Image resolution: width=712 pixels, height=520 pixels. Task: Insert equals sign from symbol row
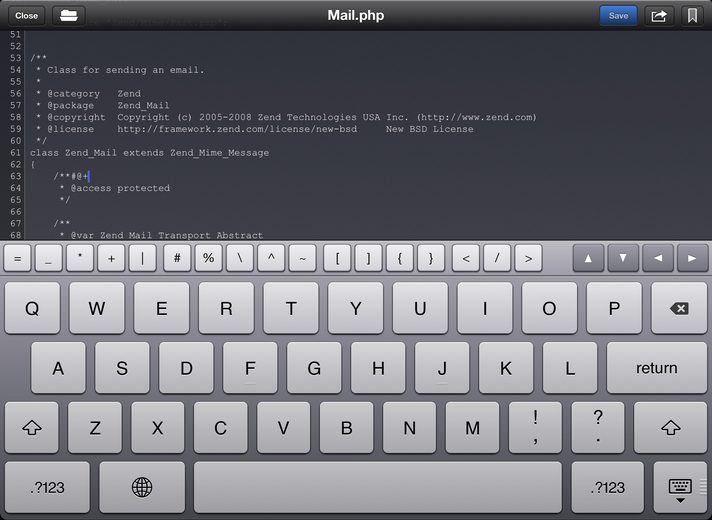click(17, 258)
